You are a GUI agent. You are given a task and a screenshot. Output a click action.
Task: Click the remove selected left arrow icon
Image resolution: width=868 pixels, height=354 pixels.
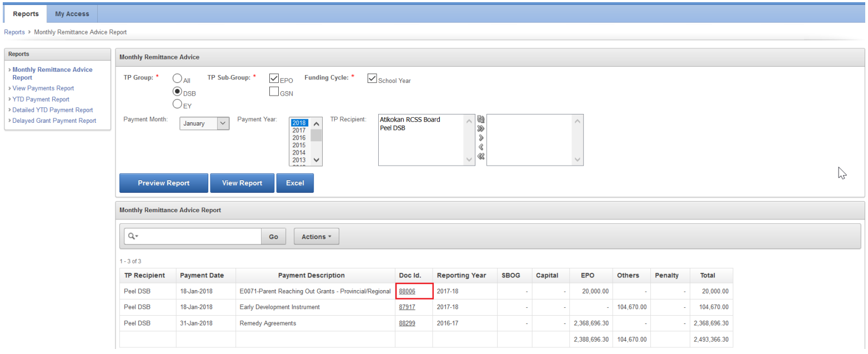[x=481, y=147]
